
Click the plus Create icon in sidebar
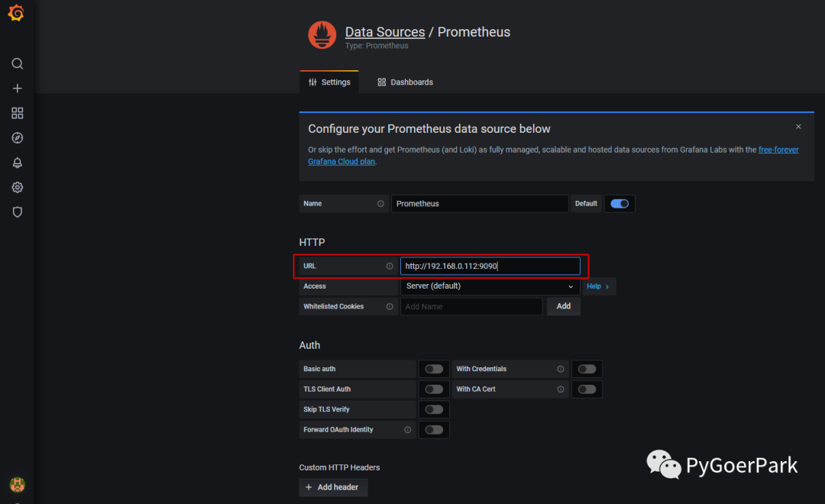(18, 89)
